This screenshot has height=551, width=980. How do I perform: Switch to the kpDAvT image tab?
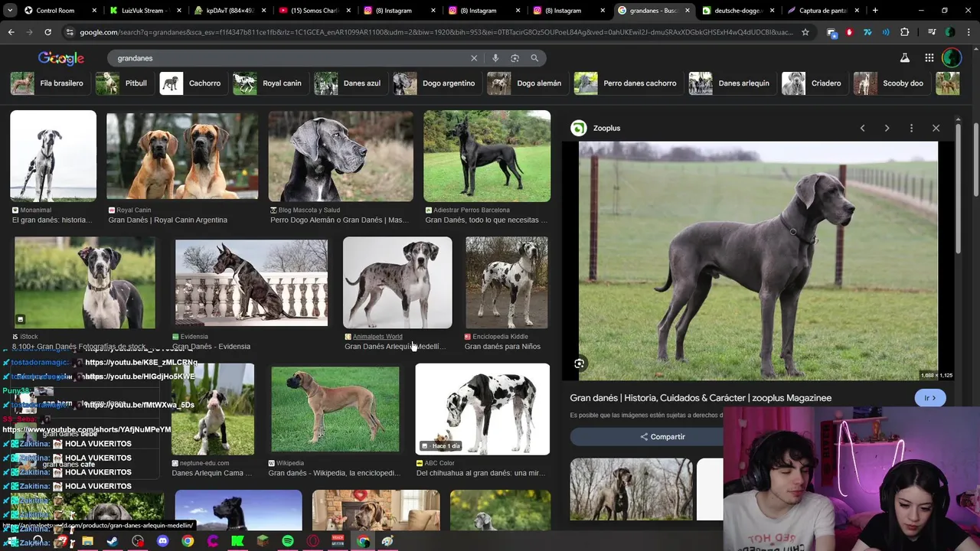228,11
